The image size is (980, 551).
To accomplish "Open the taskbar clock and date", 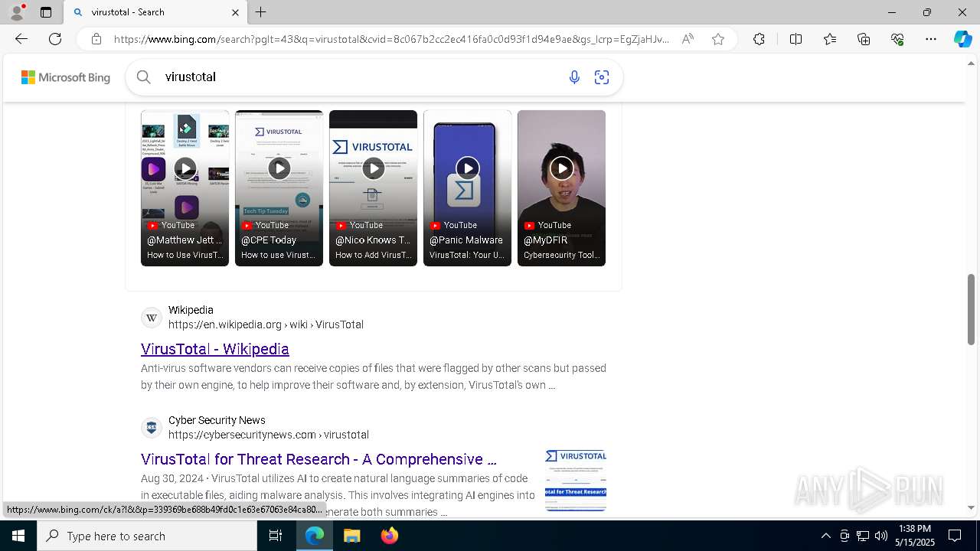I will coord(915,536).
